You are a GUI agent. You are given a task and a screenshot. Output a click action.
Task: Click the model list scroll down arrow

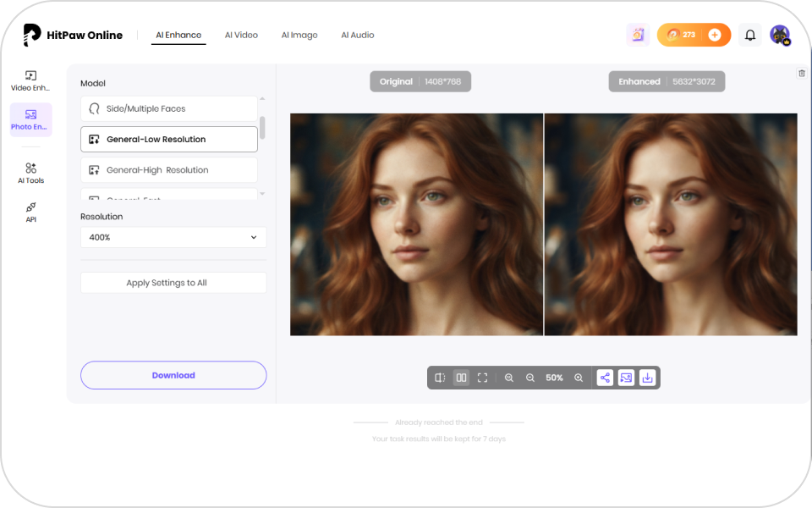click(x=262, y=194)
